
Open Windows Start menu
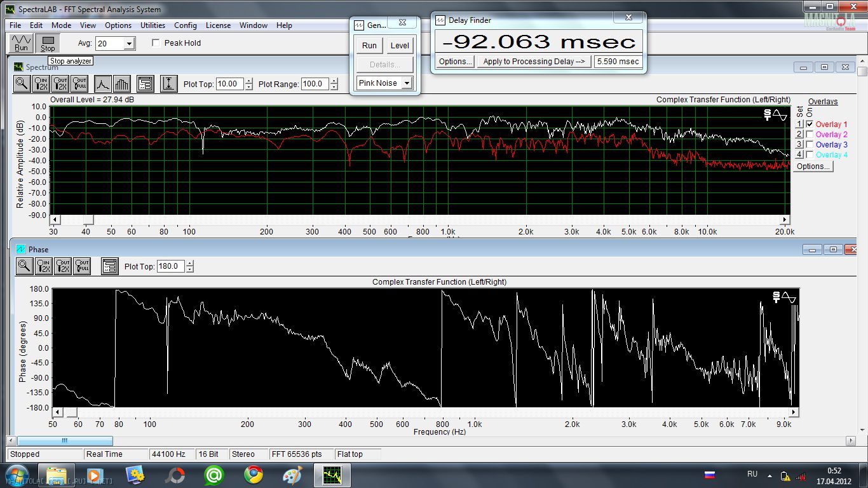click(17, 475)
